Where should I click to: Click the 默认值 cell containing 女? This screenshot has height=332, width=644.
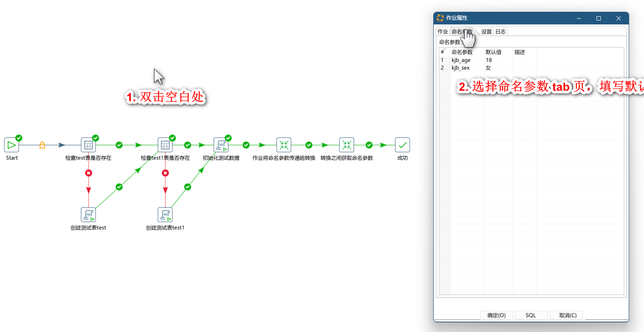[488, 68]
